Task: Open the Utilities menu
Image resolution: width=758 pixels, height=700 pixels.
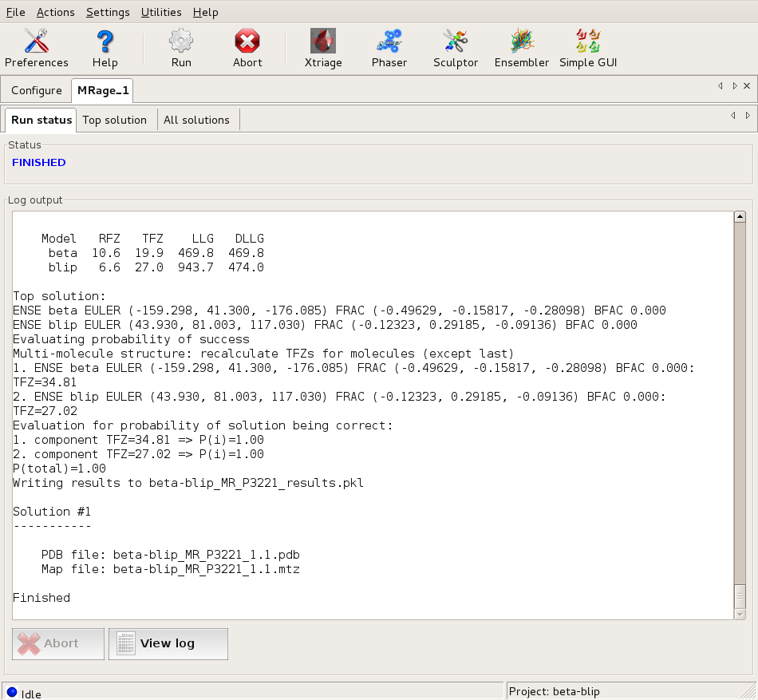Action: click(x=161, y=12)
